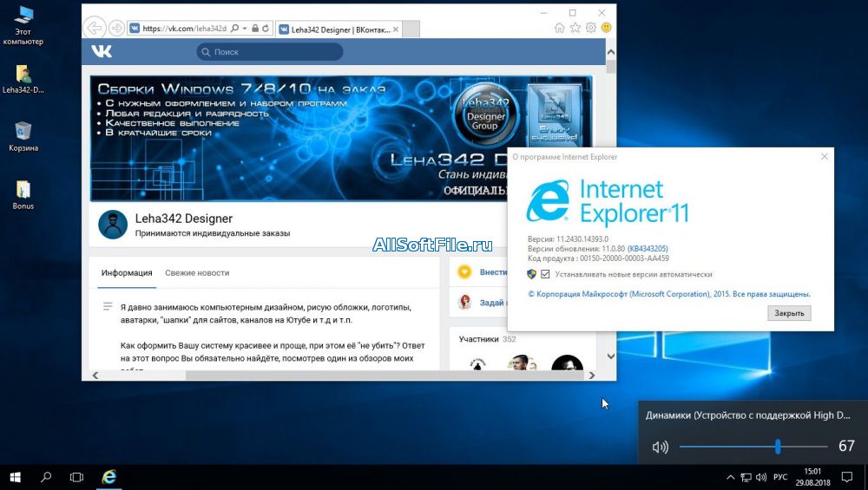Image resolution: width=868 pixels, height=490 pixels.
Task: Open the Internet Explorer Home page icon
Action: tap(560, 28)
